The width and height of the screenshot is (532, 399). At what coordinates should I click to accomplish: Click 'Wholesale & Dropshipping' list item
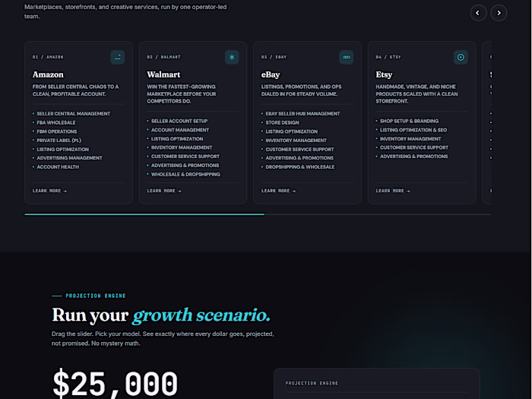(185, 174)
